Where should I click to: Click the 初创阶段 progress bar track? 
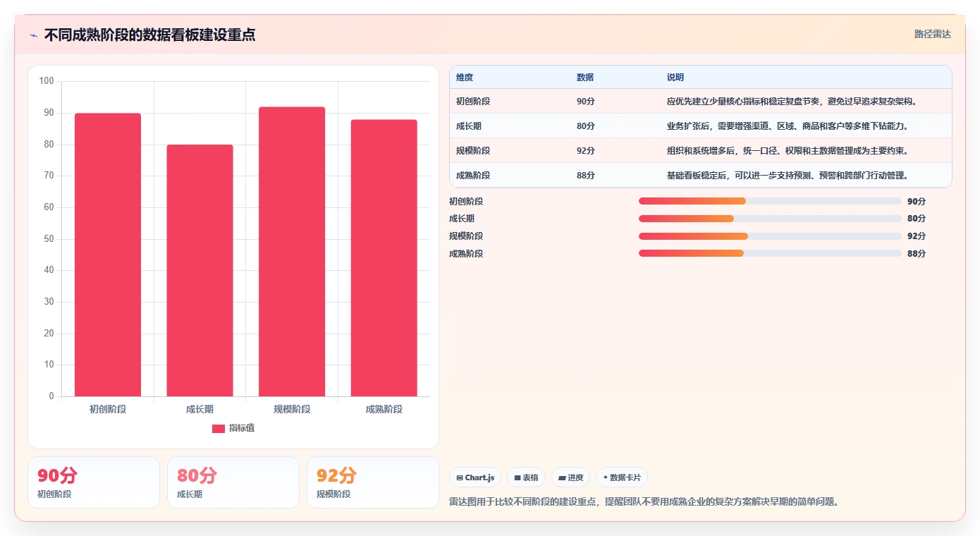click(x=770, y=201)
